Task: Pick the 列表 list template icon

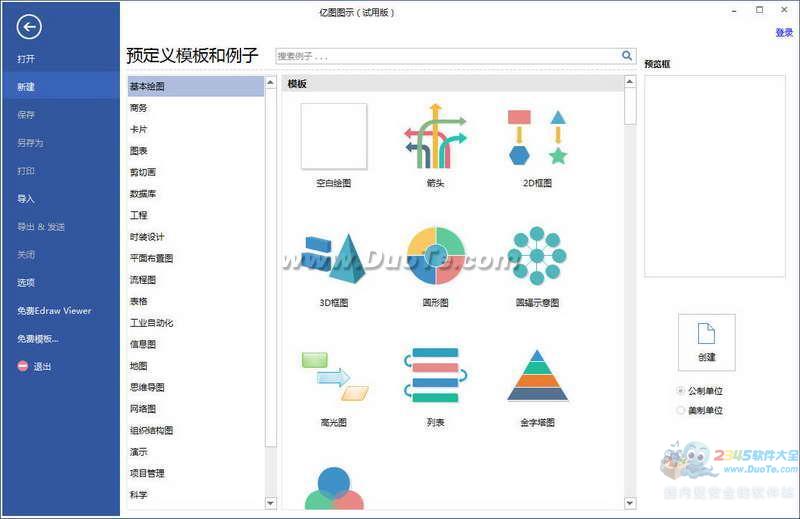Action: pyautogui.click(x=435, y=375)
